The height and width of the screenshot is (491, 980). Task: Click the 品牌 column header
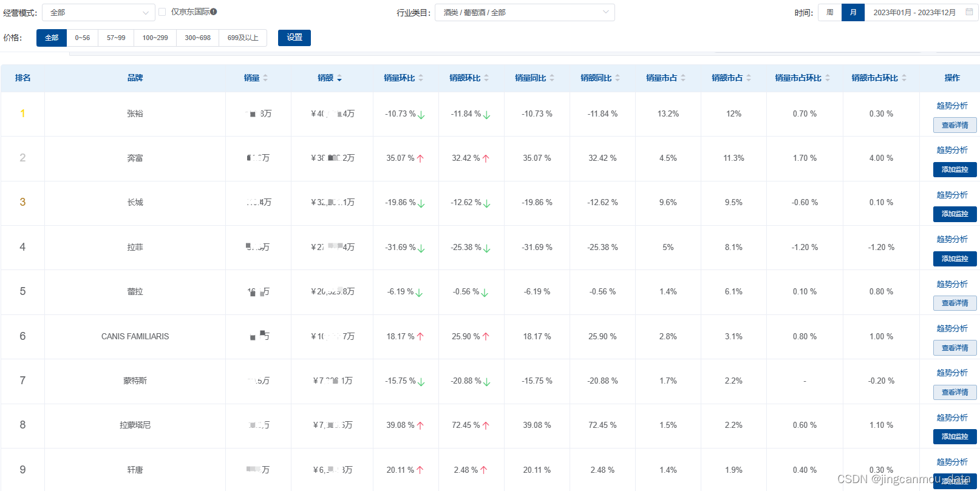pos(135,78)
